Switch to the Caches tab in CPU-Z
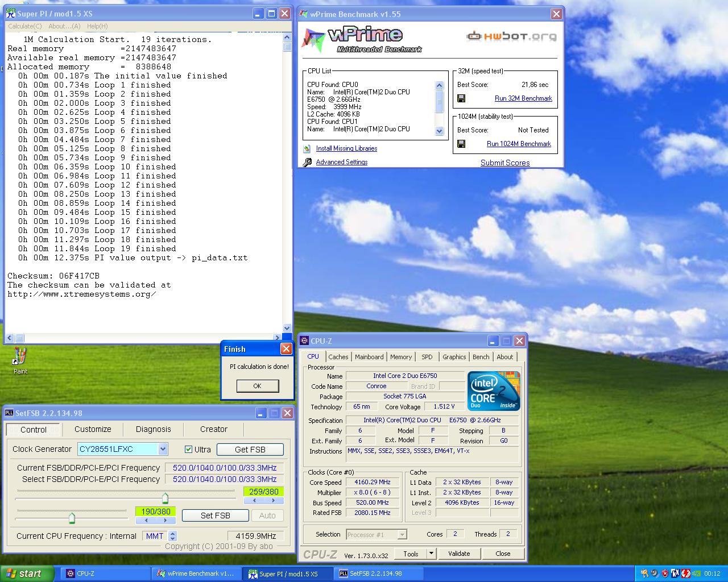 click(x=338, y=357)
